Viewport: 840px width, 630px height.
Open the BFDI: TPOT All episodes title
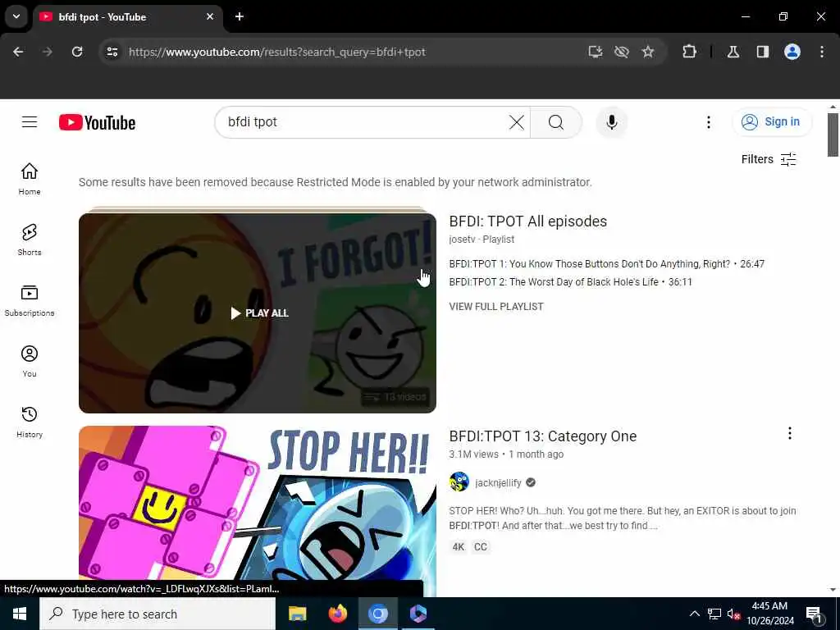click(x=527, y=221)
